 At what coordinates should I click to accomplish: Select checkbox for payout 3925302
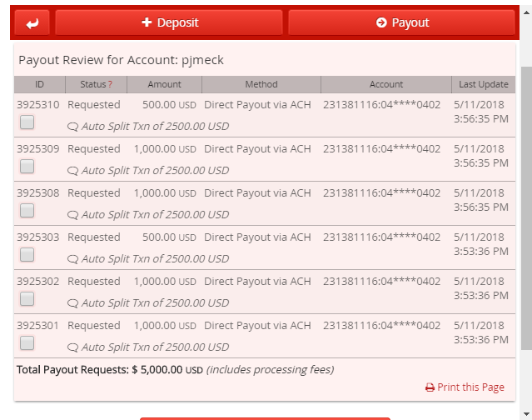(27, 299)
